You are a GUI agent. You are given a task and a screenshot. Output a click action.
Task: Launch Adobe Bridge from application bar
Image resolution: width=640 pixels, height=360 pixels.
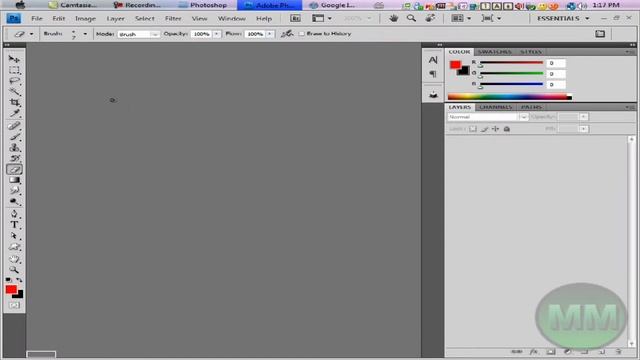click(295, 18)
